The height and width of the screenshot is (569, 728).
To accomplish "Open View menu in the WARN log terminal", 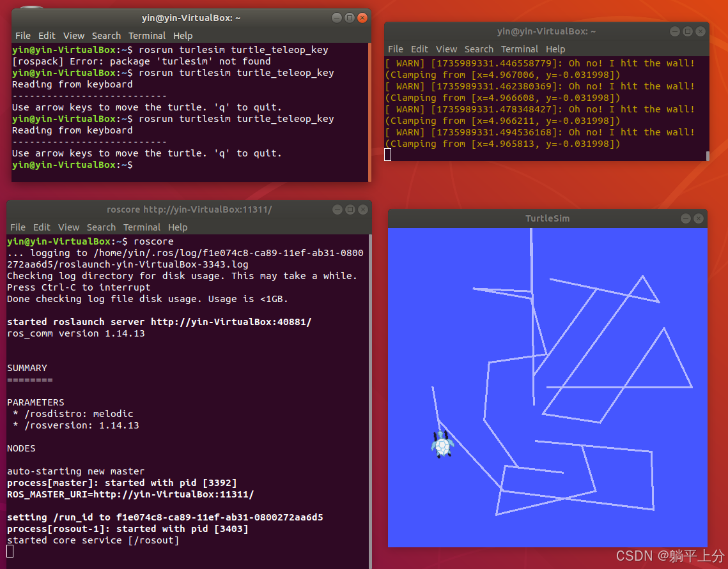I will [x=446, y=49].
